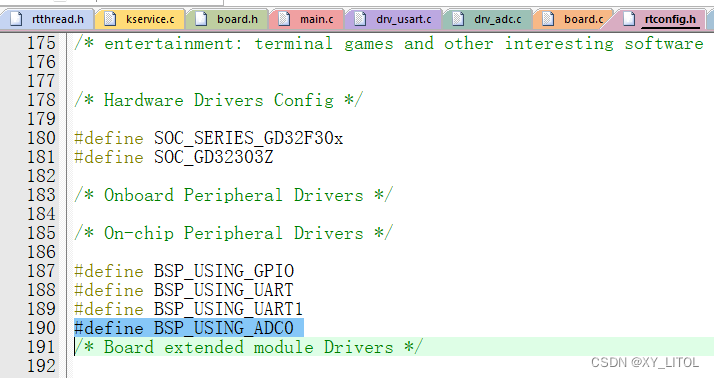Click file icon on board.h tab
This screenshot has width=714, height=378.
(x=201, y=19)
